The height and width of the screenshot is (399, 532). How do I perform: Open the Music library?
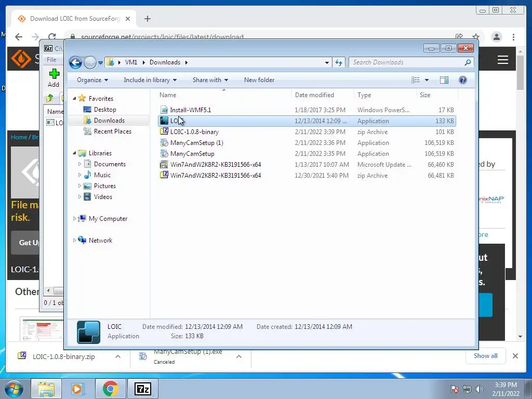(102, 175)
